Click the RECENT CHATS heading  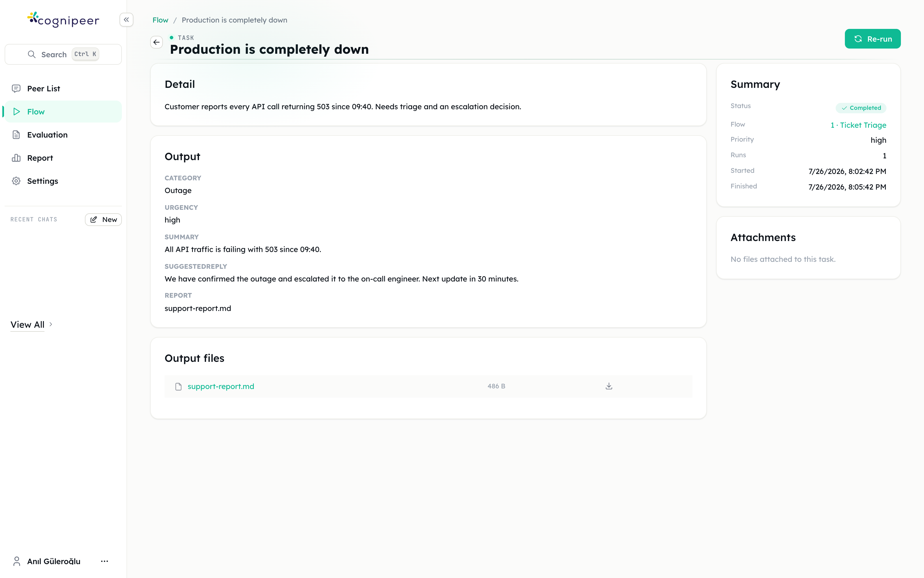tap(33, 219)
